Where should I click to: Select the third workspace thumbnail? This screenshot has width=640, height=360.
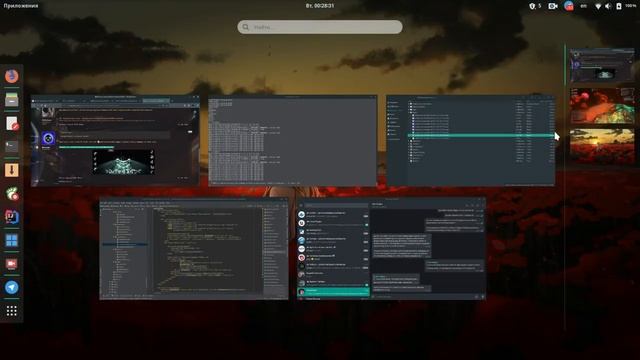[602, 146]
